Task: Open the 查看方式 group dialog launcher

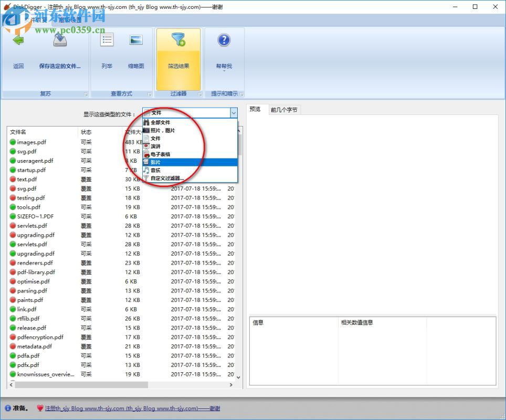Action: (x=150, y=94)
